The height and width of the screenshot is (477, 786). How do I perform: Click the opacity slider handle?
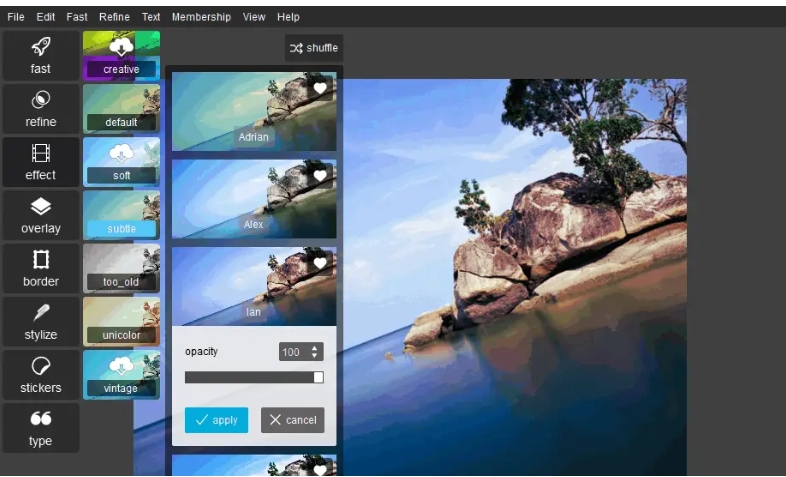(x=318, y=377)
